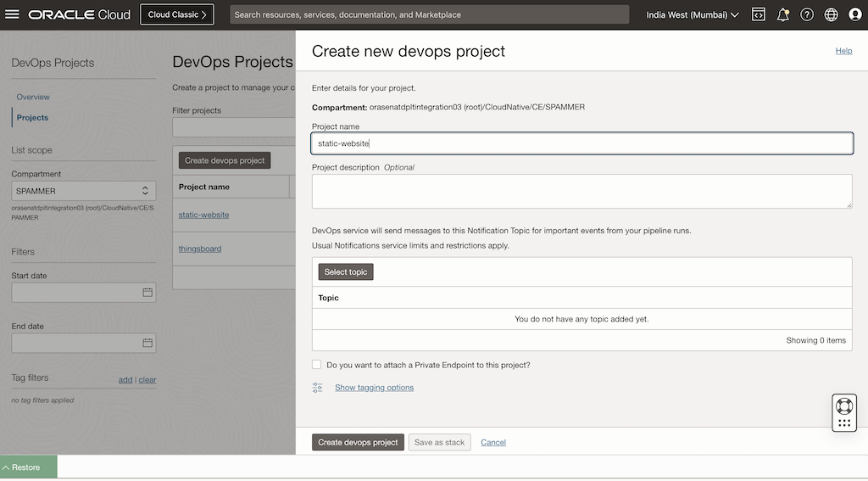This screenshot has height=481, width=868.
Task: Click the End date calendar icon
Action: click(147, 344)
